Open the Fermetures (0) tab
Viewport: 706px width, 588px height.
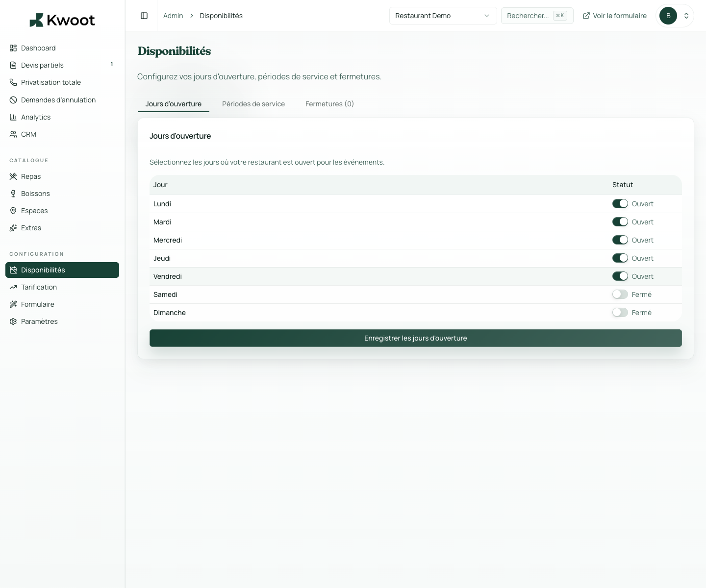point(329,104)
